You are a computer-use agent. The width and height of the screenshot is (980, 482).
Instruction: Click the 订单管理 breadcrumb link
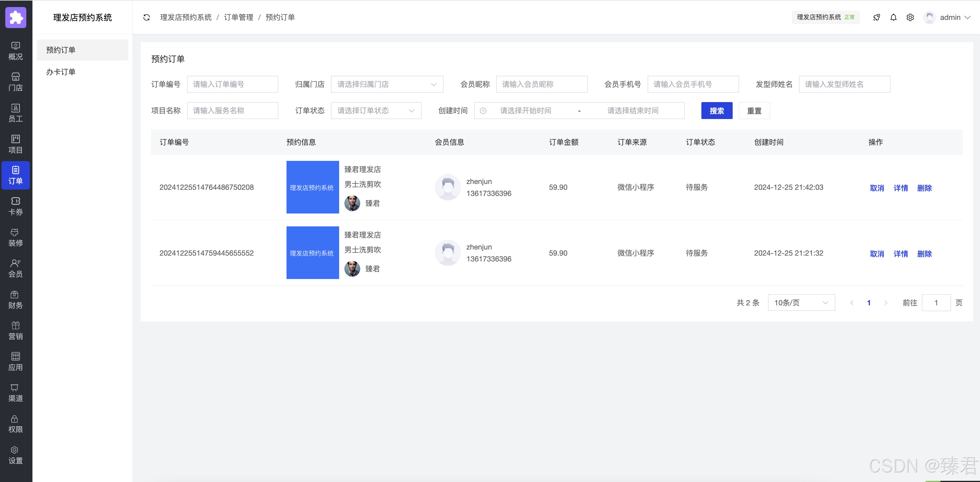pyautogui.click(x=239, y=18)
